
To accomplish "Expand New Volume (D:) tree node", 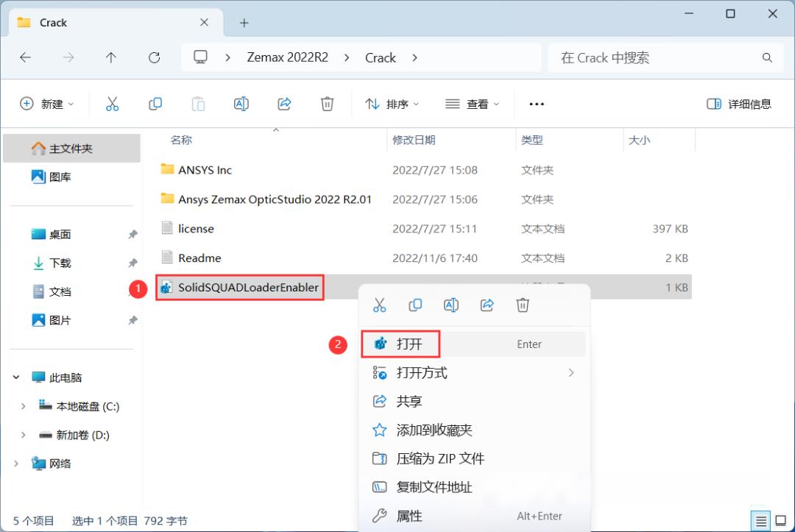I will click(23, 435).
